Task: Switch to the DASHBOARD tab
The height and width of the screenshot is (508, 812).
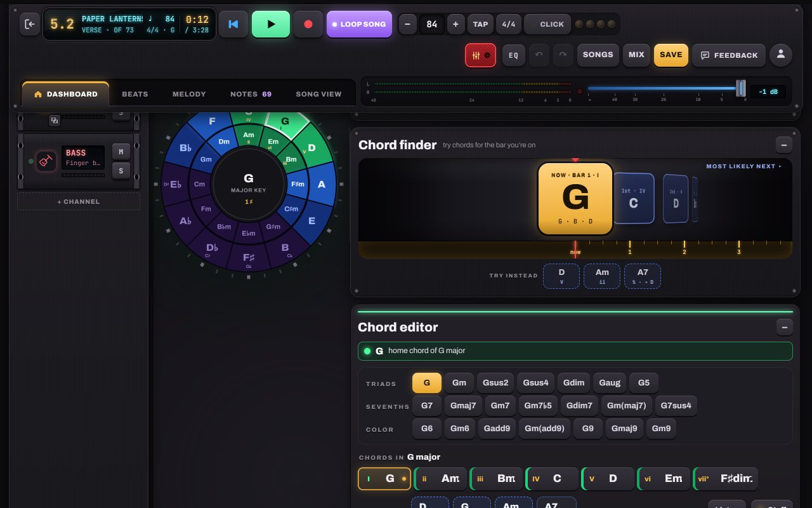Action: click(x=66, y=94)
